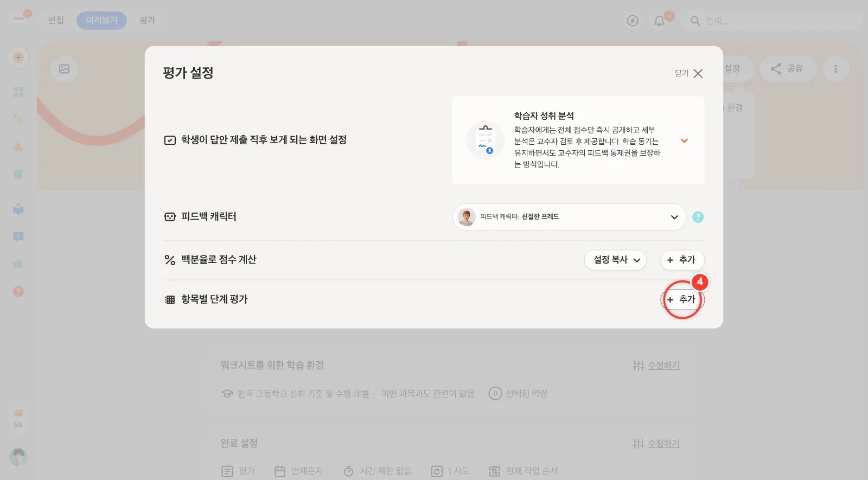Click the app logo in the top-left corner
The image size is (868, 480).
(18, 18)
